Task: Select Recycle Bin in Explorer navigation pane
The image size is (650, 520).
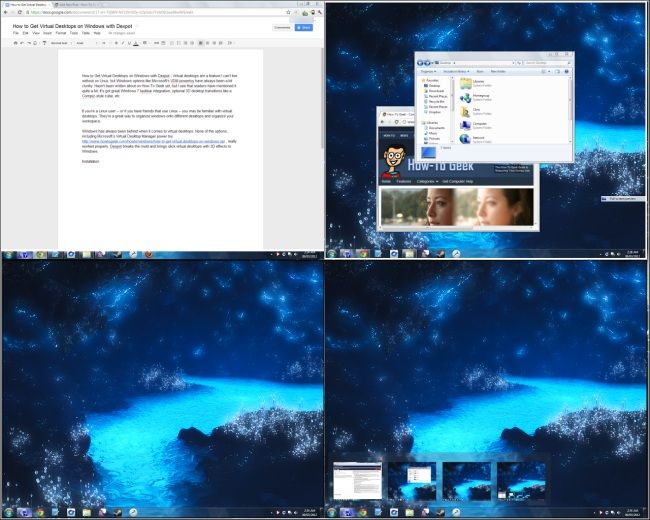Action: click(434, 102)
